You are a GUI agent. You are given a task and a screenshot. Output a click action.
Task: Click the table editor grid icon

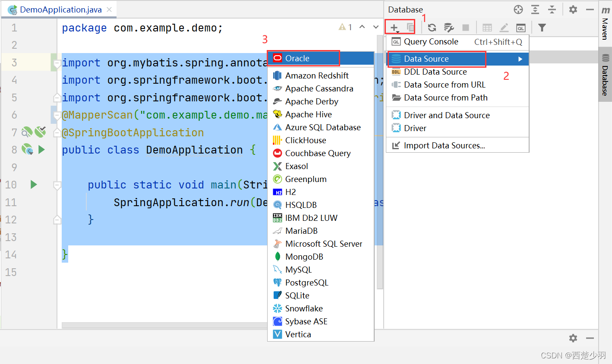coord(487,28)
